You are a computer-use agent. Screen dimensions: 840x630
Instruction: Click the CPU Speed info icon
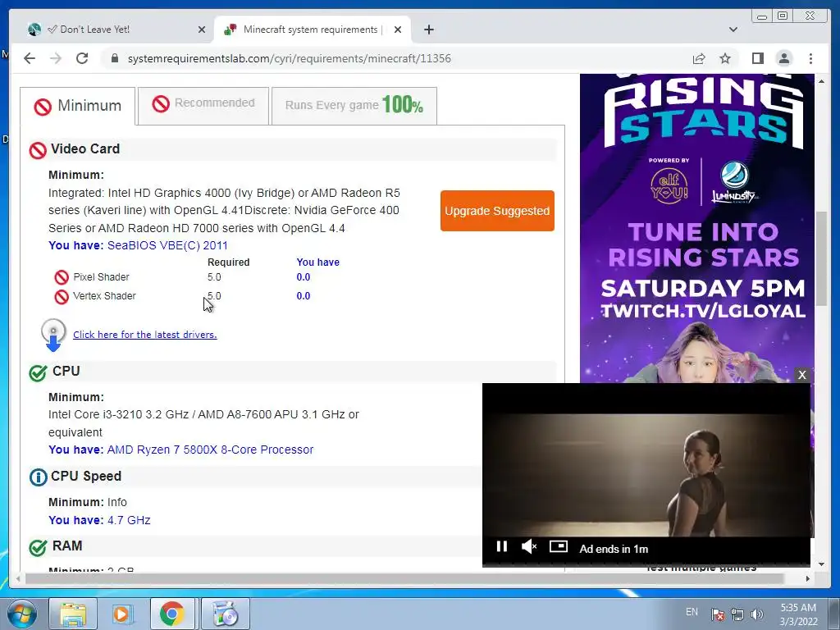(38, 477)
